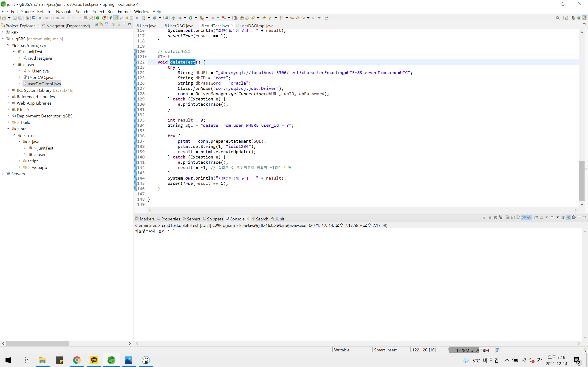Collapse the junitTest package under src/main/java
588x367 pixels.
(14, 51)
